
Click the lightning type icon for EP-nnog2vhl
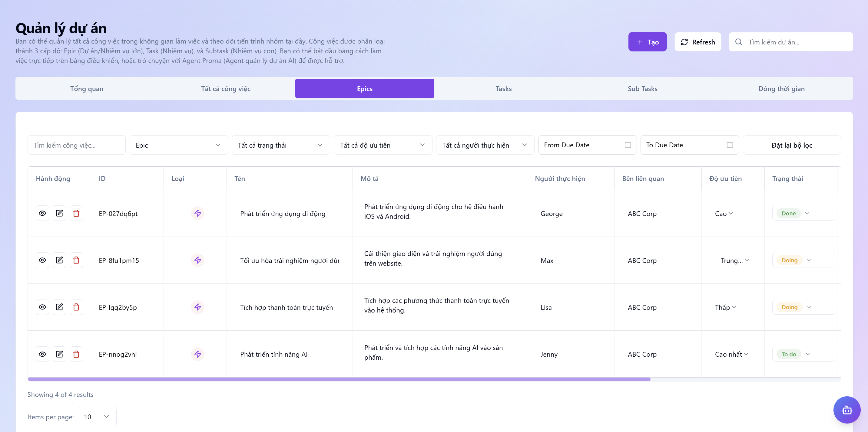click(x=197, y=354)
